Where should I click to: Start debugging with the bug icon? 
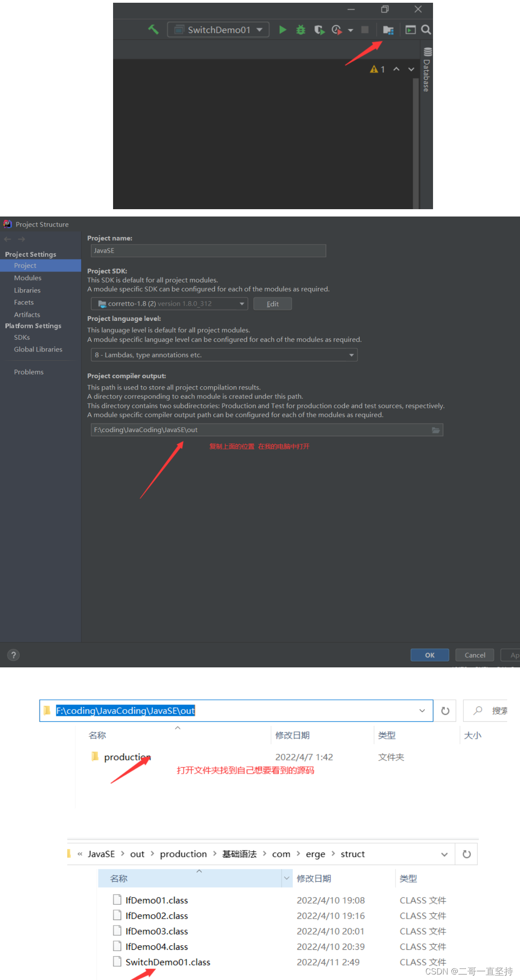[301, 30]
